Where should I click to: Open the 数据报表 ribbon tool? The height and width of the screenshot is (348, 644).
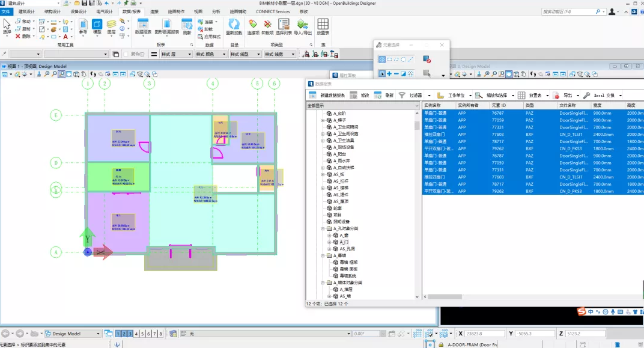coord(143,26)
